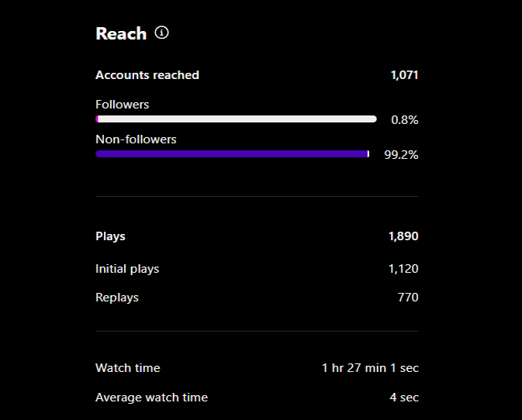Click the 4 sec average value

(x=404, y=398)
